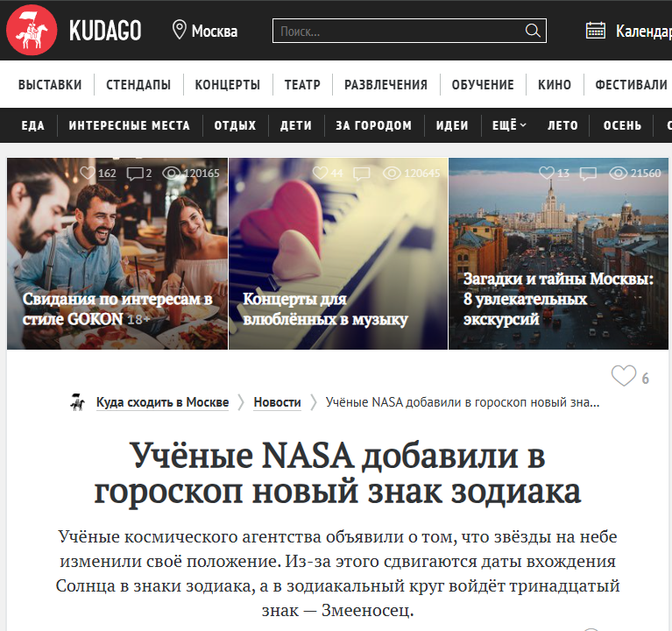Open the ВЫСТАВКИ section
This screenshot has width=672, height=631.
point(50,84)
